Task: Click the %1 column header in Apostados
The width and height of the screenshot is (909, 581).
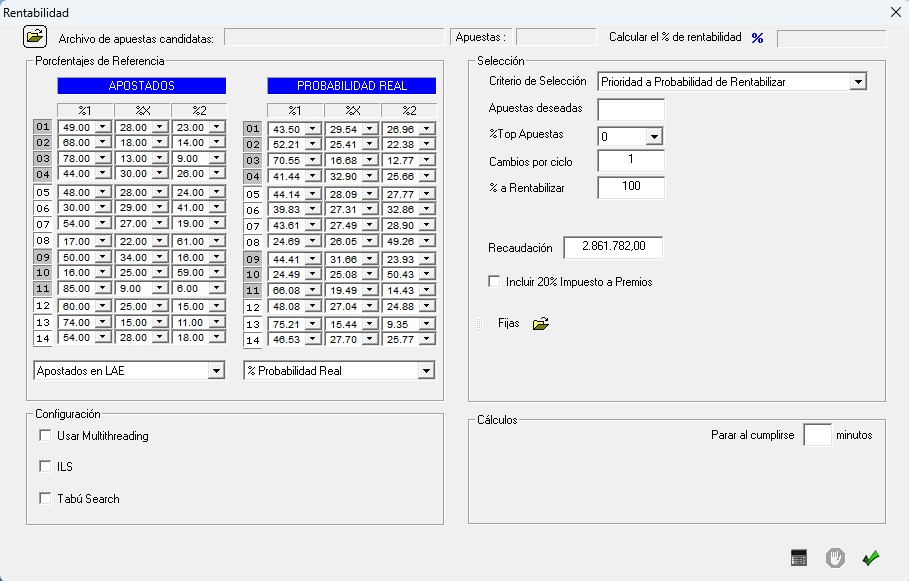Action: coord(85,110)
